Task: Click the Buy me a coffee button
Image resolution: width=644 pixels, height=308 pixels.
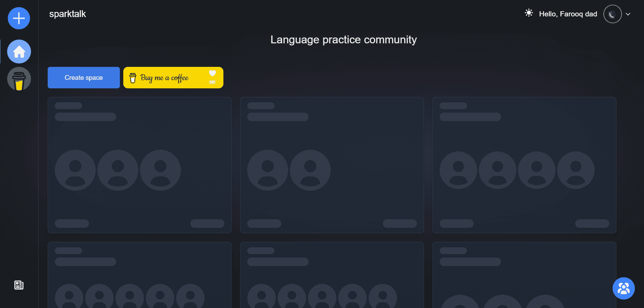Action: 173,77
